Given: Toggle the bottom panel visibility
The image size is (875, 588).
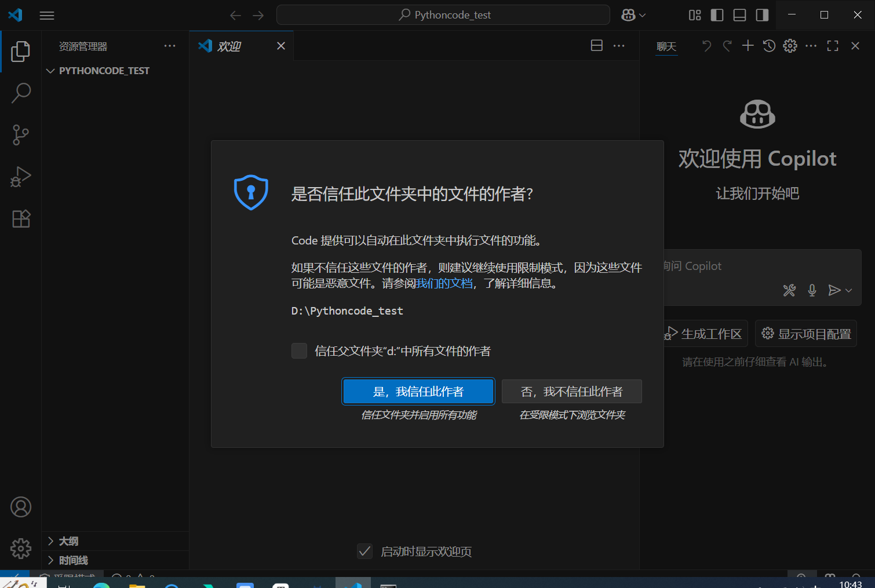Looking at the screenshot, I should pyautogui.click(x=739, y=15).
